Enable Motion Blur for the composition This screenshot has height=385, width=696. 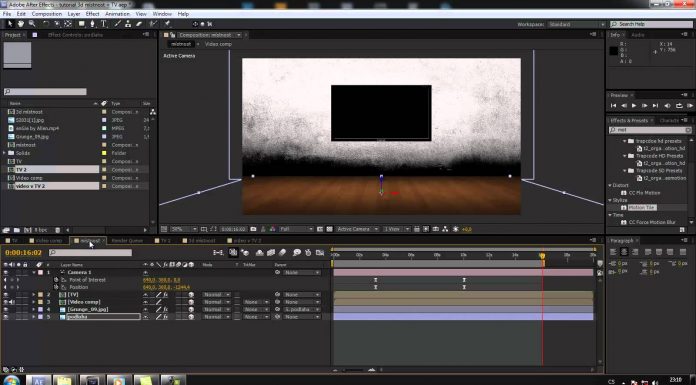[283, 253]
